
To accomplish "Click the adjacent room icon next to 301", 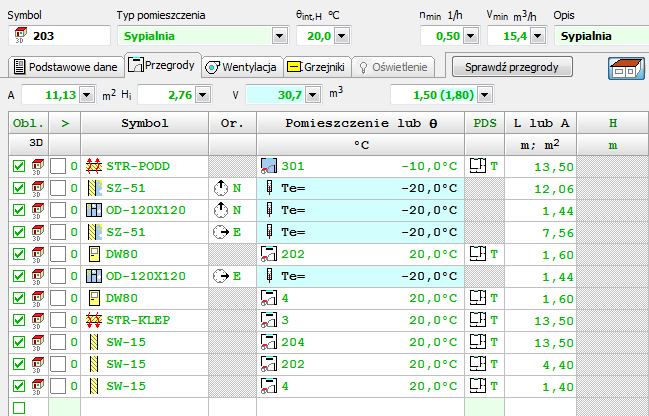I will coord(269,166).
